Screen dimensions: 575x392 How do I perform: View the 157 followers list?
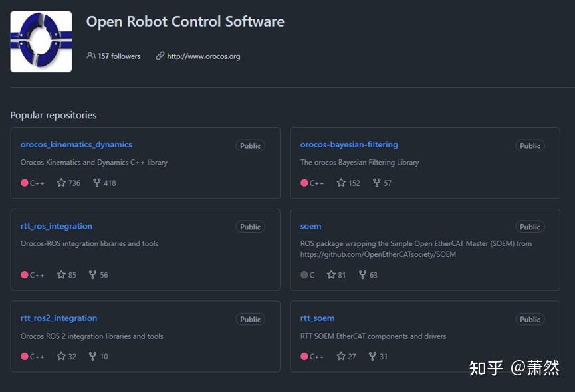click(x=119, y=56)
